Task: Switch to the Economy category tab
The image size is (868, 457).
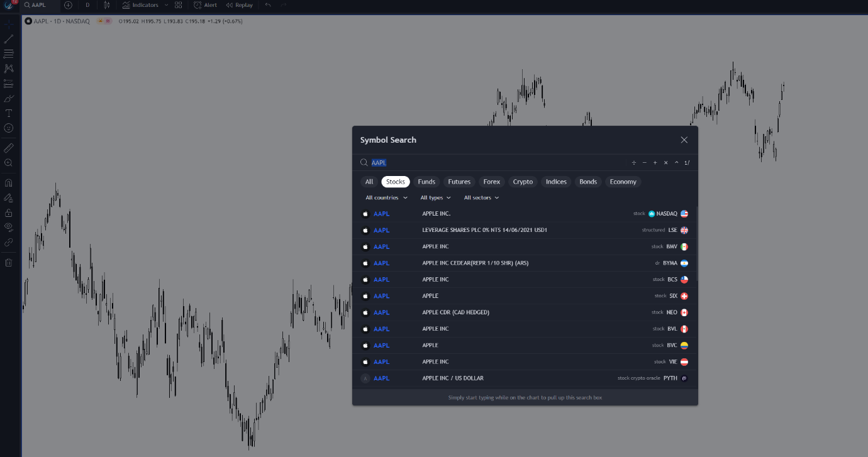Action: (623, 182)
